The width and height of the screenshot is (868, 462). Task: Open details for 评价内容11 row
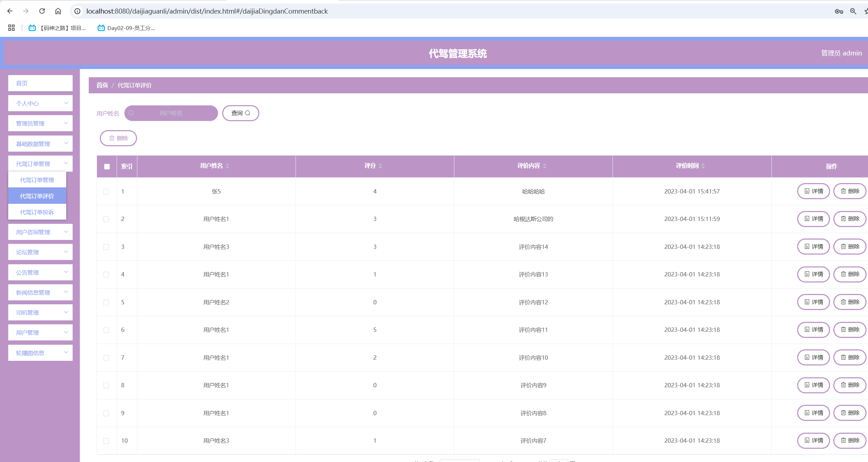pyautogui.click(x=814, y=330)
